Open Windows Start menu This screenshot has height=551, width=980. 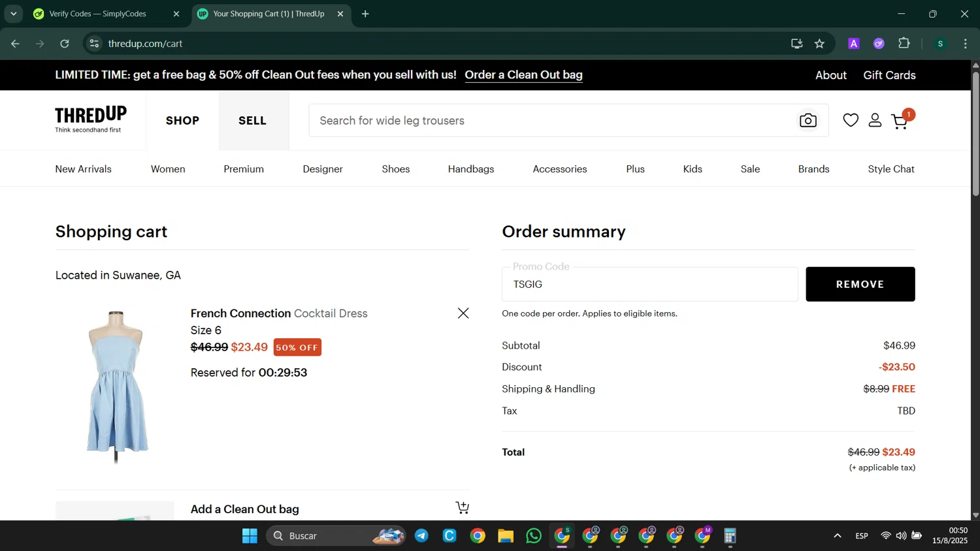point(250,536)
